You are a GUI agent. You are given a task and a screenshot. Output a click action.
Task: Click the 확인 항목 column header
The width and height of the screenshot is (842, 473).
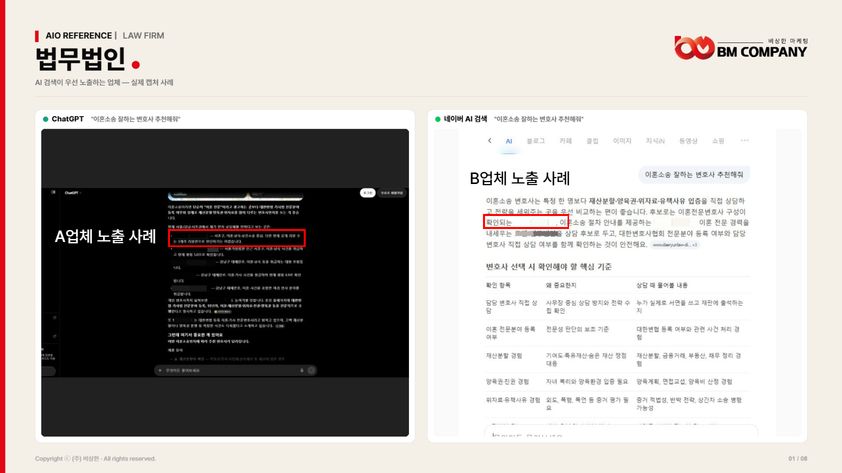click(x=498, y=285)
